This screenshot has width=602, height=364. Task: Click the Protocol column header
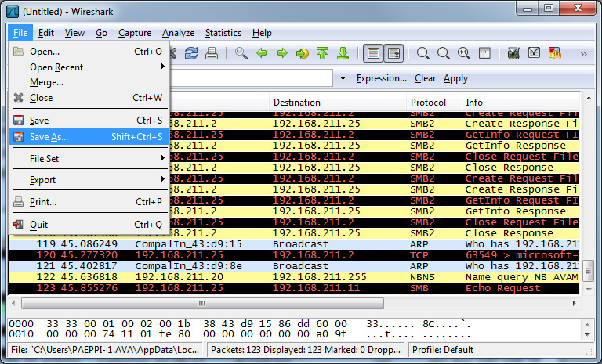428,103
